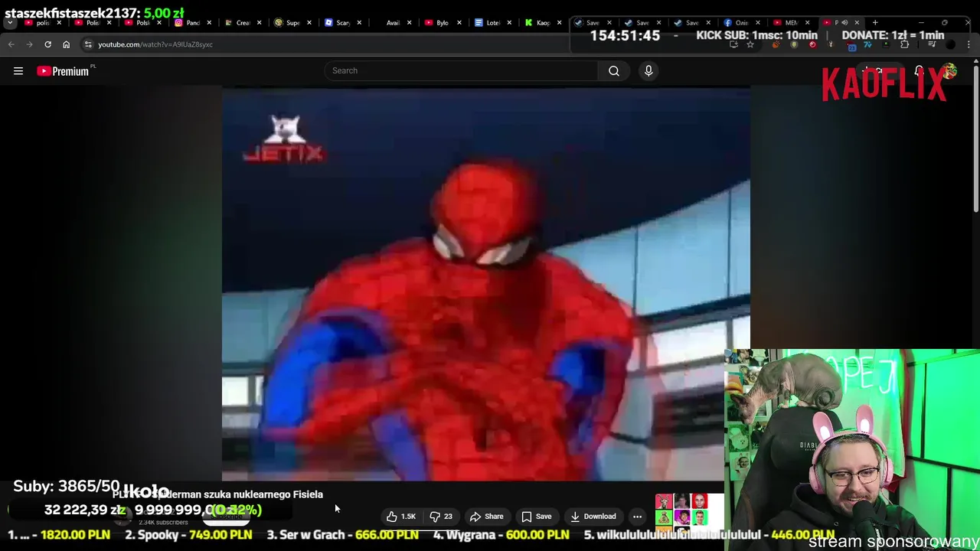Share the Spiderman video
Image resolution: width=980 pixels, height=551 pixels.
click(x=486, y=517)
